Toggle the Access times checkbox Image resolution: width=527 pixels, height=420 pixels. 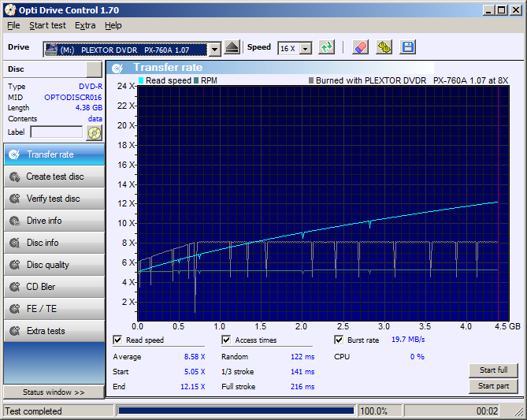226,340
